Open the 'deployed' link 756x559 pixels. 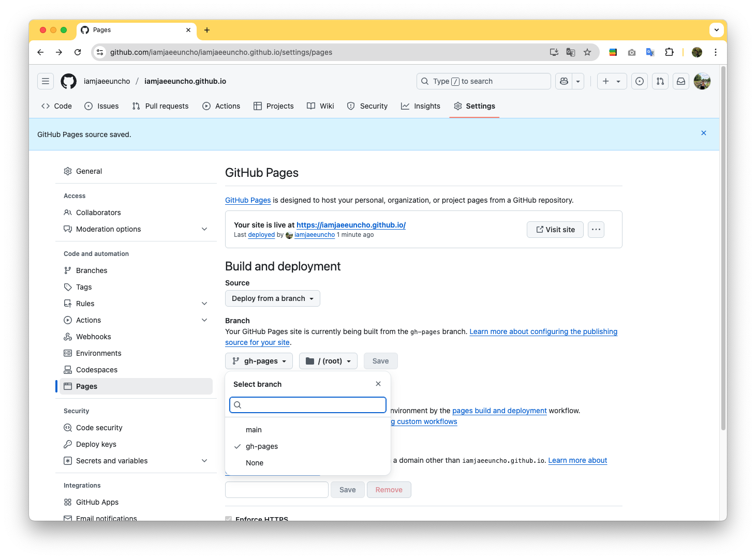click(261, 235)
